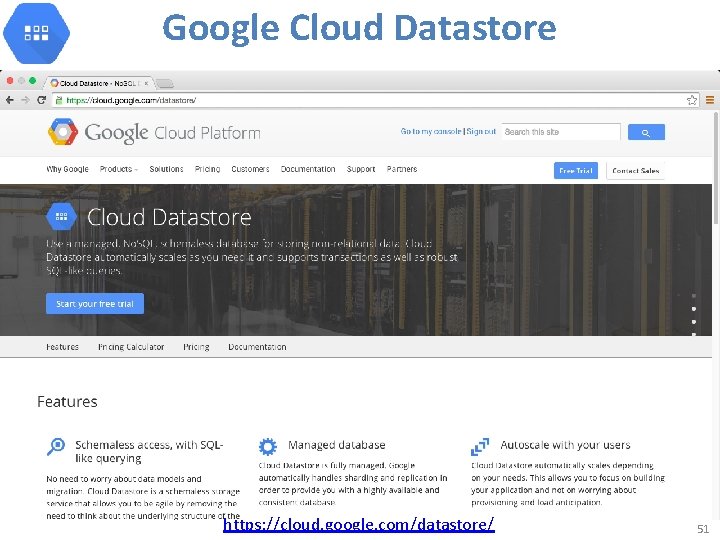Click the Start your free trial button
720x540 pixels.
pyautogui.click(x=95, y=304)
